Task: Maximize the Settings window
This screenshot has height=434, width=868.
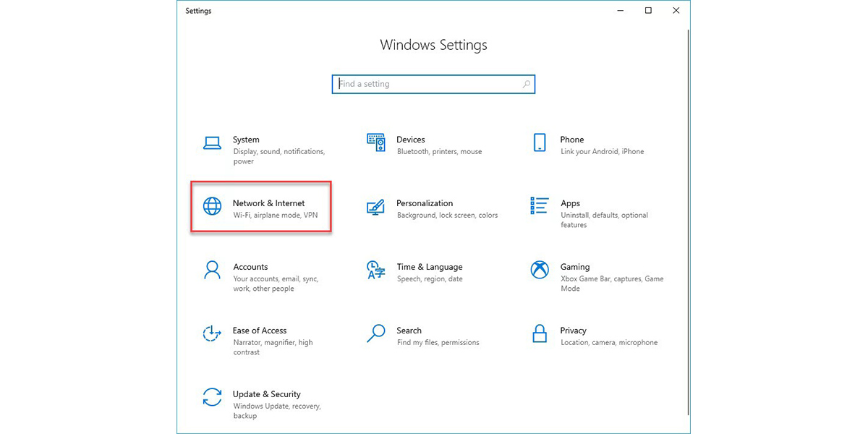Action: 648,10
